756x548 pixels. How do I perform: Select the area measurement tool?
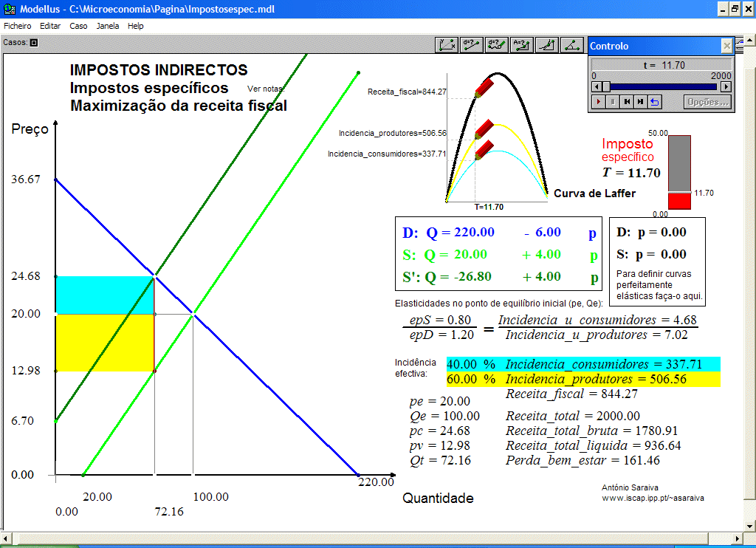(x=522, y=44)
